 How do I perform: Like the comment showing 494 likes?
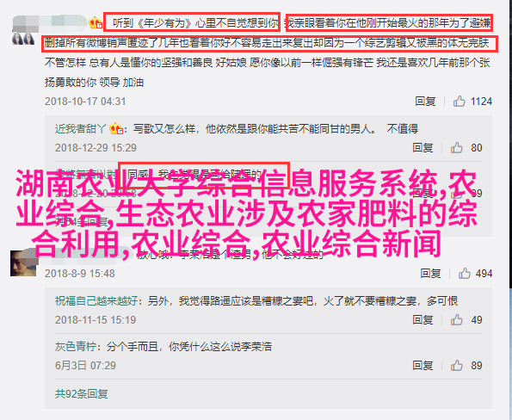coord(465,273)
